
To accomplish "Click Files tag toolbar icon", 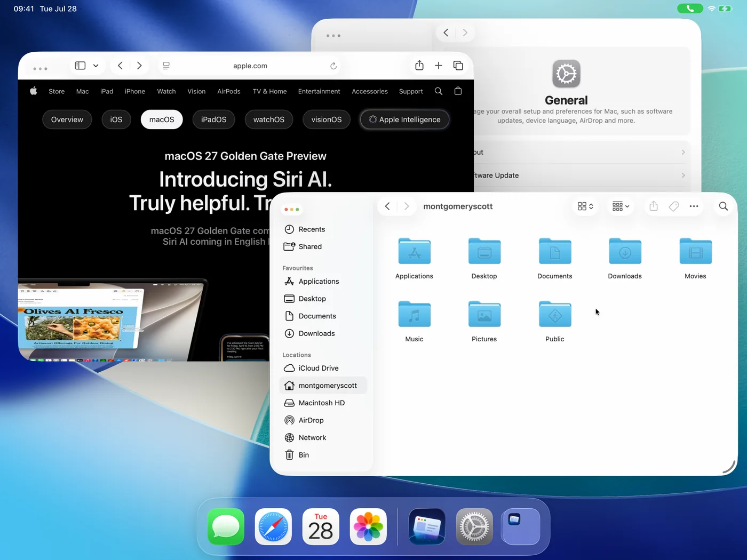I will (674, 206).
